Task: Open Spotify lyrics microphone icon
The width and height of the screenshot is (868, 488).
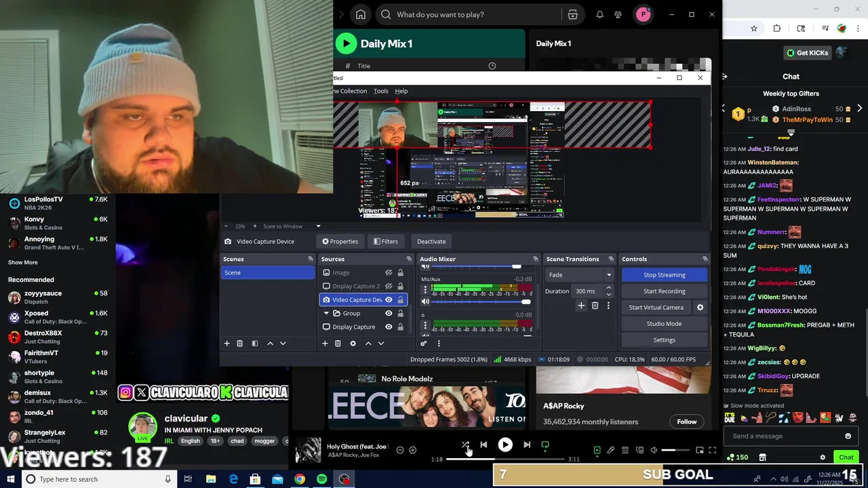Action: (610, 450)
